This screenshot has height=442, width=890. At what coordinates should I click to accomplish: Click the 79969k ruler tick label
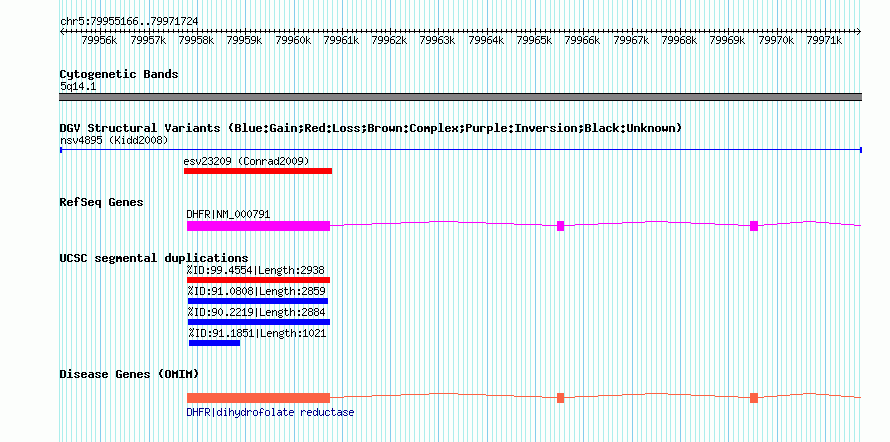point(728,40)
